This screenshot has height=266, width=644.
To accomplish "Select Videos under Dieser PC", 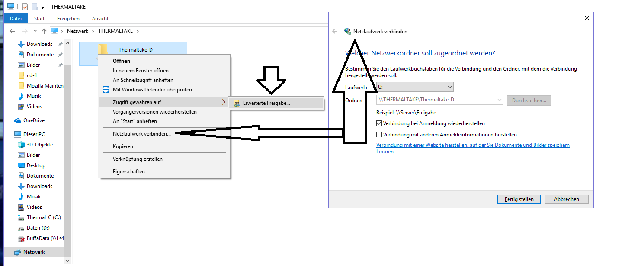I will 35,207.
